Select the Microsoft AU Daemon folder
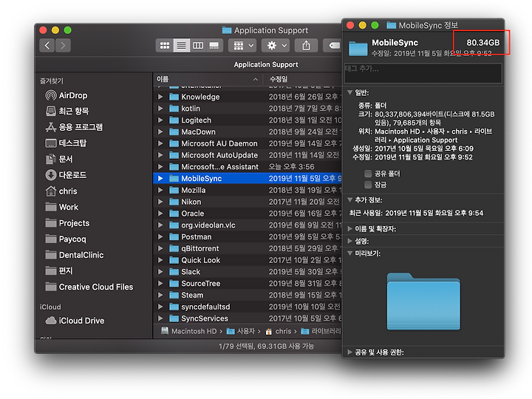This screenshot has height=399, width=532. (248, 143)
